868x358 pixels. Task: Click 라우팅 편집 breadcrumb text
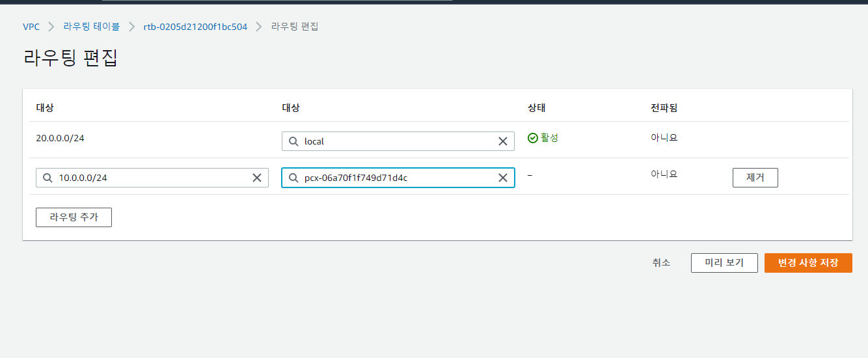(295, 27)
